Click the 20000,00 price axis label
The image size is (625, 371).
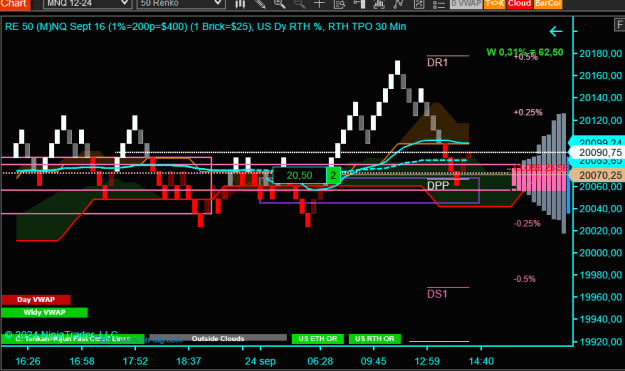coord(600,253)
